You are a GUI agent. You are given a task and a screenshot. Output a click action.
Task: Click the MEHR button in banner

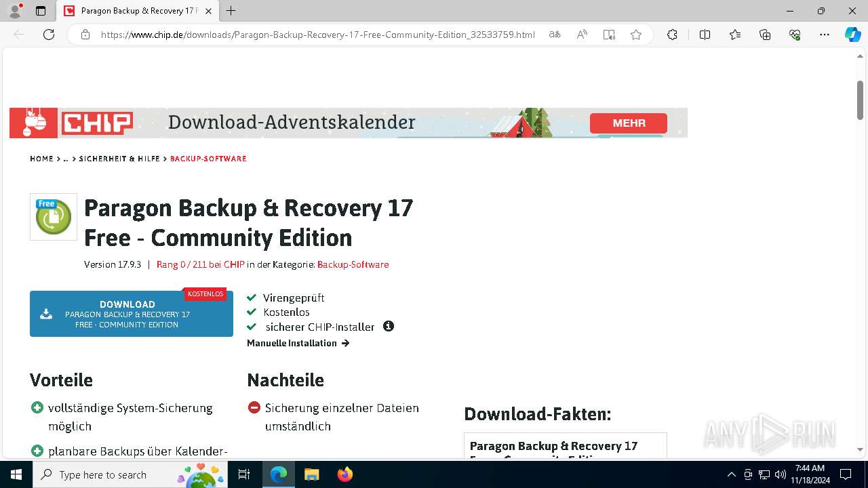pos(629,123)
